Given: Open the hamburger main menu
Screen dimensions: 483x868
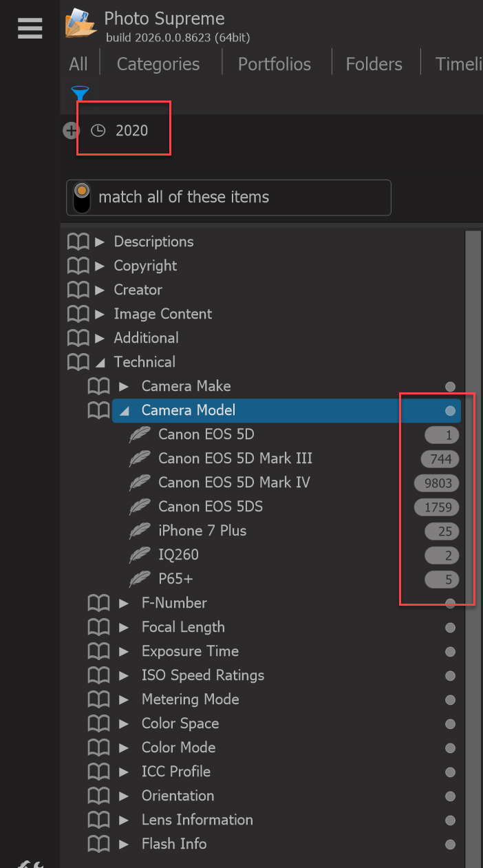Looking at the screenshot, I should (x=30, y=28).
